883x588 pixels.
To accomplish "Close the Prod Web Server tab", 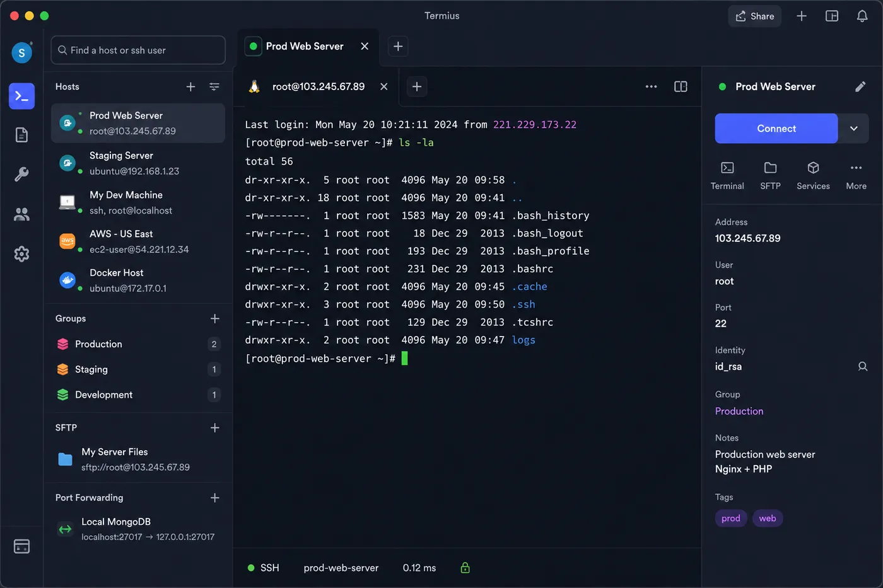I will [365, 46].
